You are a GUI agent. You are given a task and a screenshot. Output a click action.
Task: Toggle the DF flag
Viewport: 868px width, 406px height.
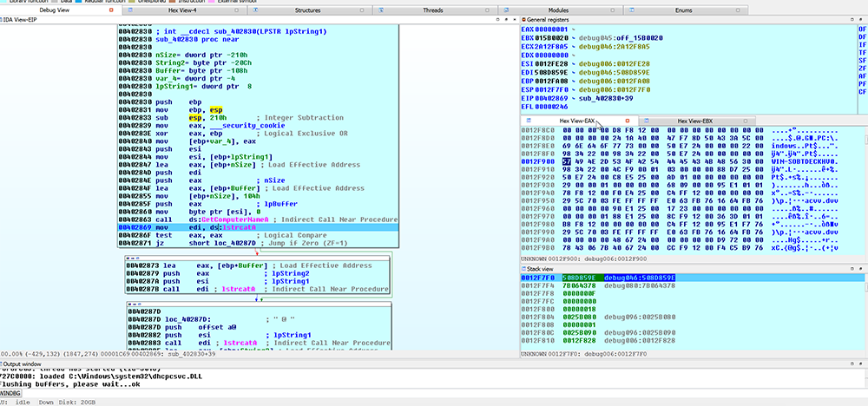pos(862,36)
